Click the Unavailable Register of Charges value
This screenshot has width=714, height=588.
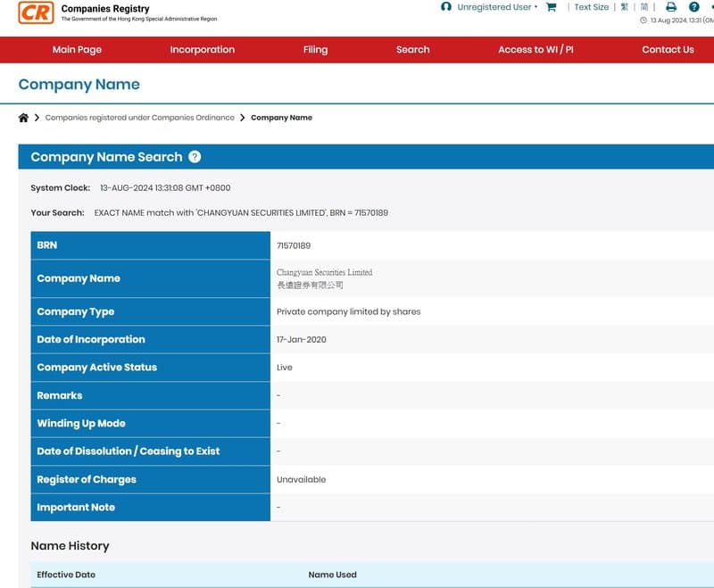click(302, 479)
